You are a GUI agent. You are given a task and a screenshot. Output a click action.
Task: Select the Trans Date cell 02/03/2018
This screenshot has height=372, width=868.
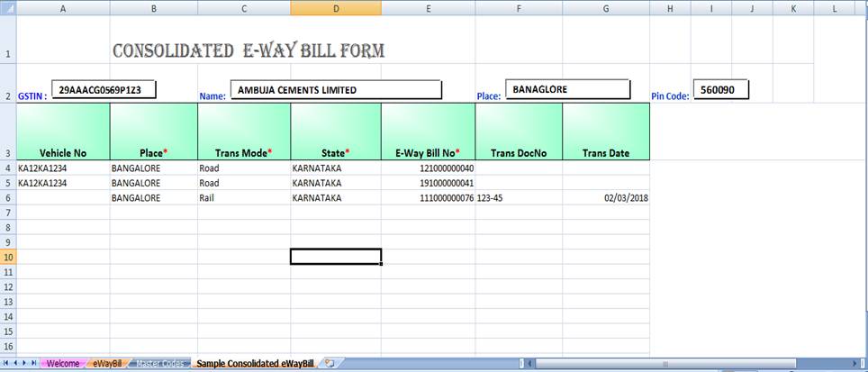click(x=605, y=197)
